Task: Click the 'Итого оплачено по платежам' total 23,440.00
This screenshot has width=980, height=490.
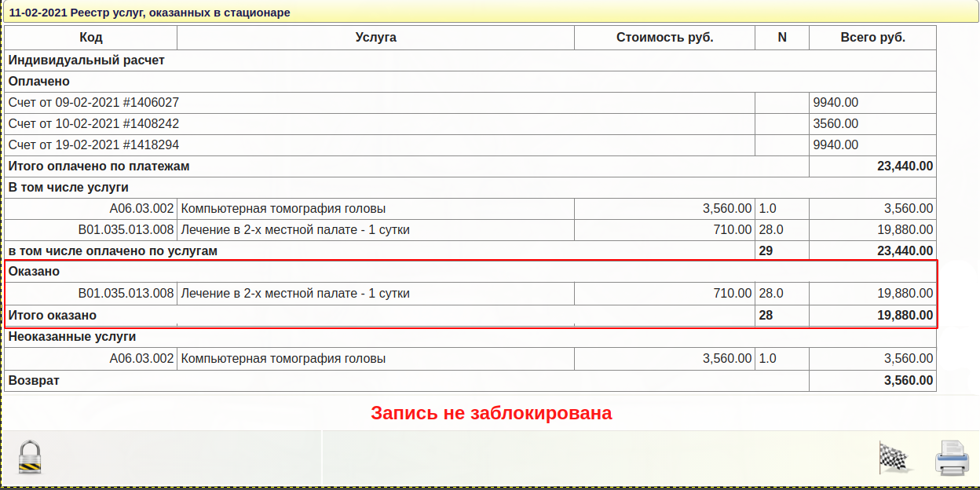Action: pyautogui.click(x=905, y=166)
